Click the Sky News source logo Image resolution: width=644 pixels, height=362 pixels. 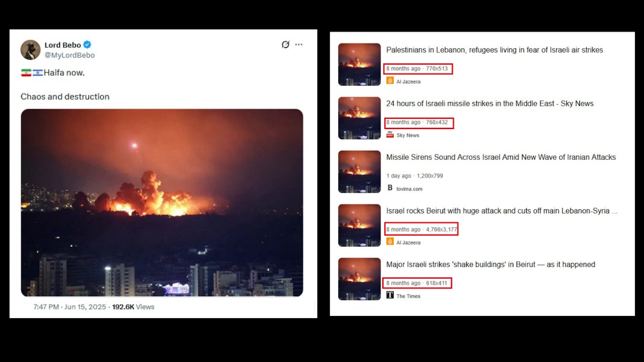(390, 135)
